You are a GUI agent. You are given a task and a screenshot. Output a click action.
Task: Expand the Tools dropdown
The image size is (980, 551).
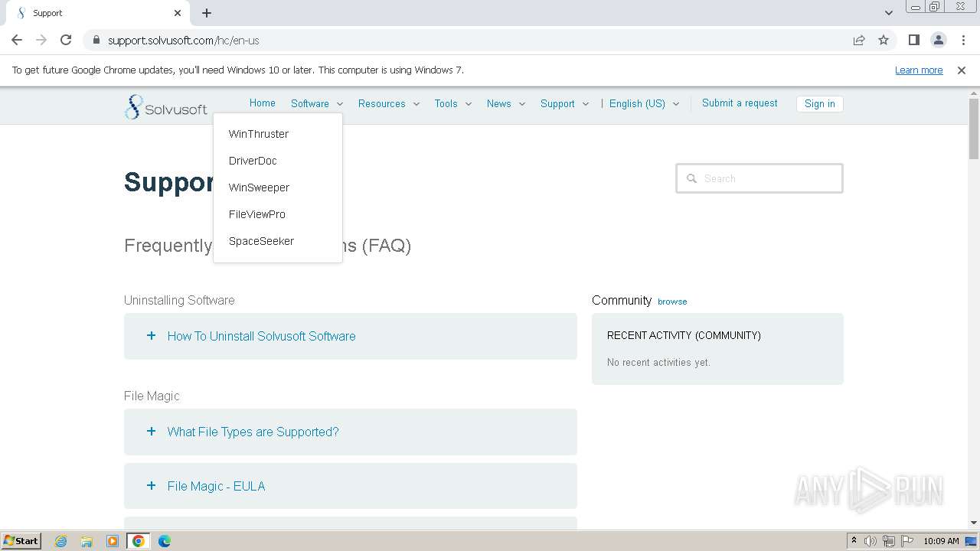(453, 103)
